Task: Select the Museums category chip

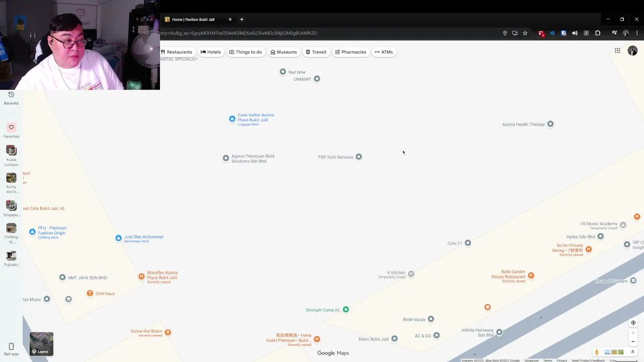Action: [284, 52]
